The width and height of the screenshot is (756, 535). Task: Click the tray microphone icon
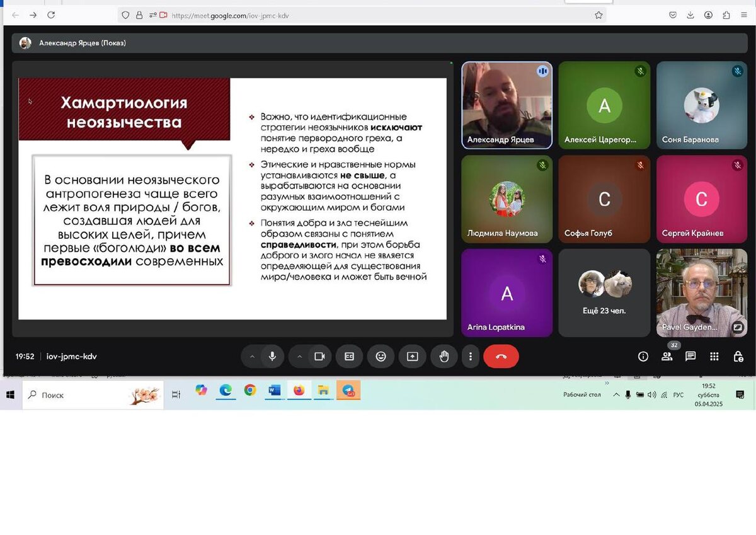(628, 394)
